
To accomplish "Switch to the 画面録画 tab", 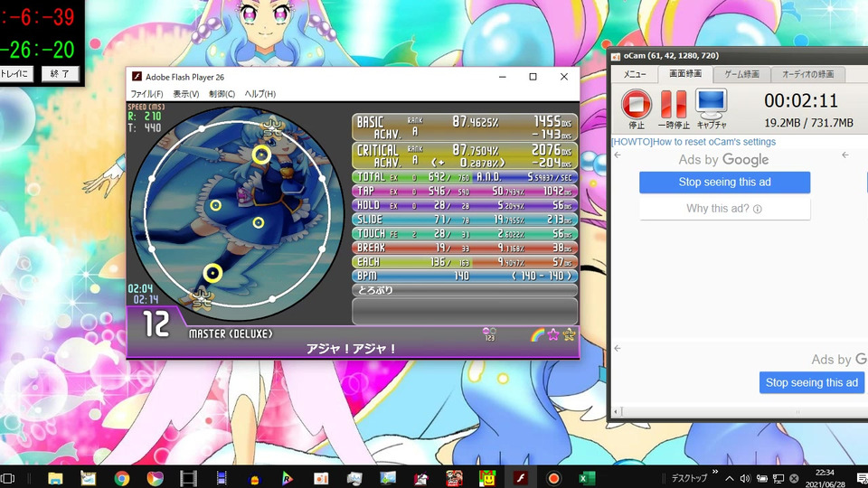I will pos(684,73).
